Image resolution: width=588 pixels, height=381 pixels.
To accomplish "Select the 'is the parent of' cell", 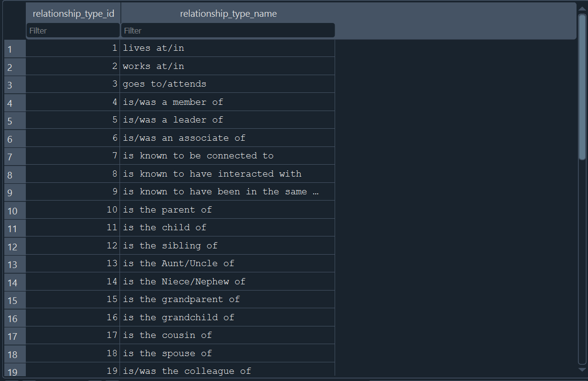I will click(228, 210).
